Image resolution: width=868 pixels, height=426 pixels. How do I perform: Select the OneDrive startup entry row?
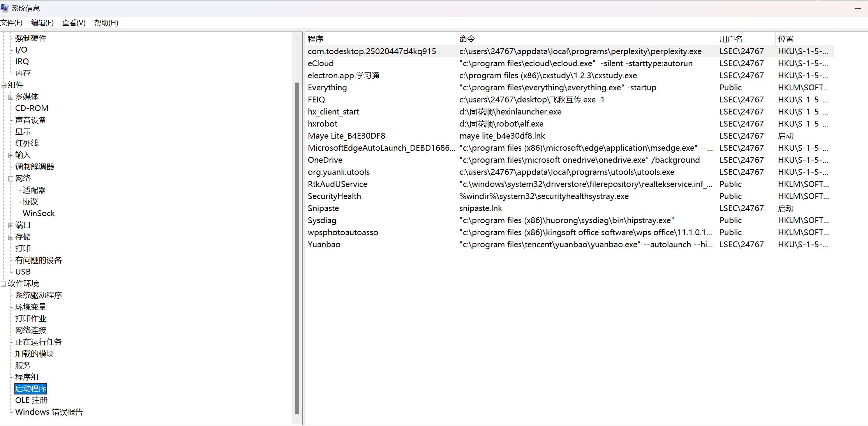tap(325, 160)
